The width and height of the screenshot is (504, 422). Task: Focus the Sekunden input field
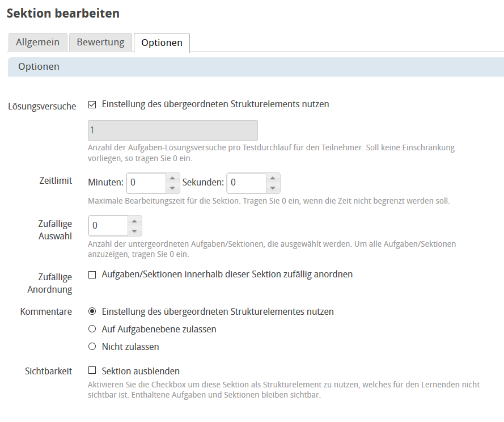pyautogui.click(x=246, y=183)
